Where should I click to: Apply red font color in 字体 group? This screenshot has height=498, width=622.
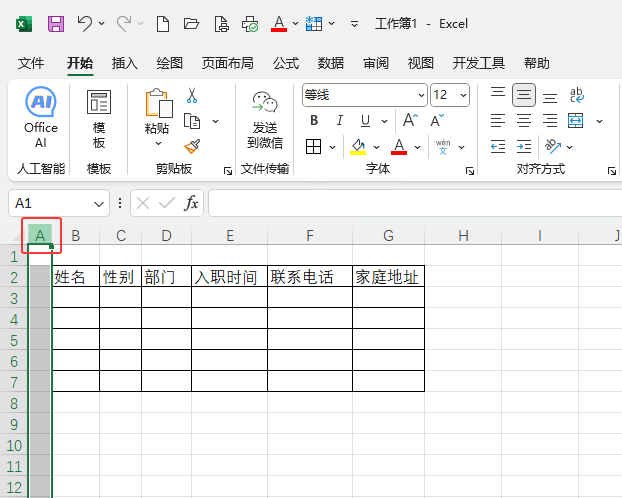[399, 147]
